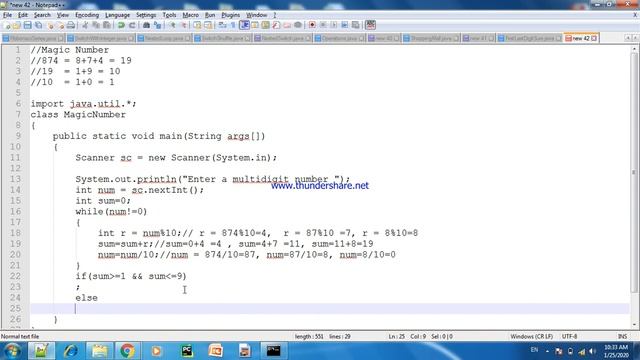This screenshot has width=640, height=360.
Task: Open Chrome from the Windows taskbar
Action: (127, 351)
